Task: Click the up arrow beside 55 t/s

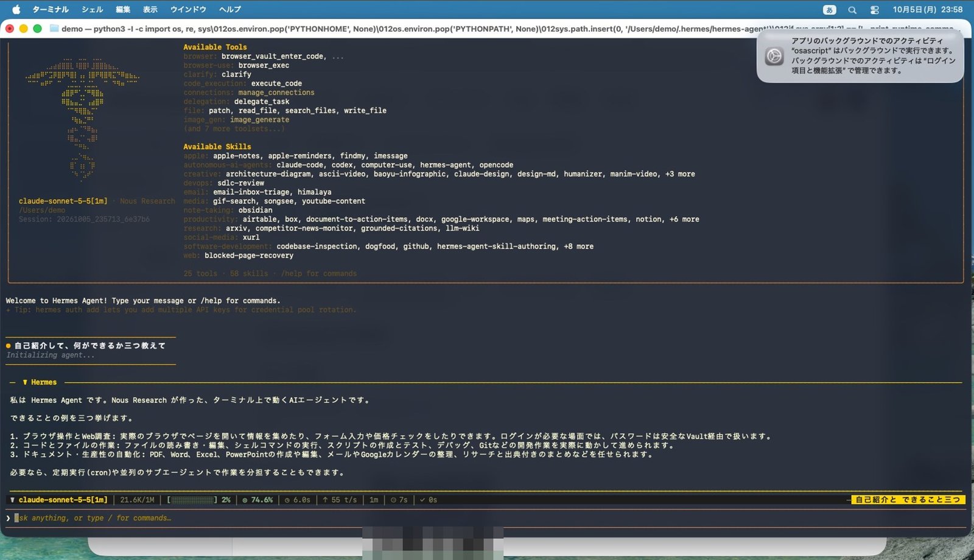Action: (x=325, y=500)
